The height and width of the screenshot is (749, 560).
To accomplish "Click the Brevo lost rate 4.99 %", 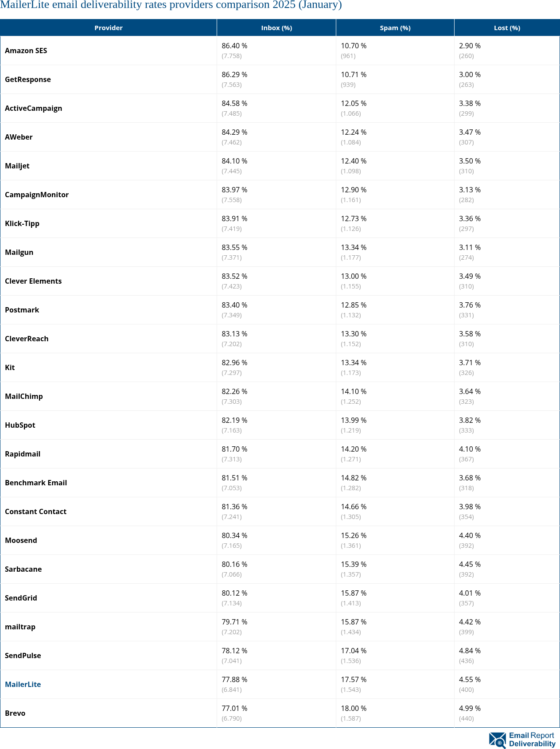I will (470, 708).
